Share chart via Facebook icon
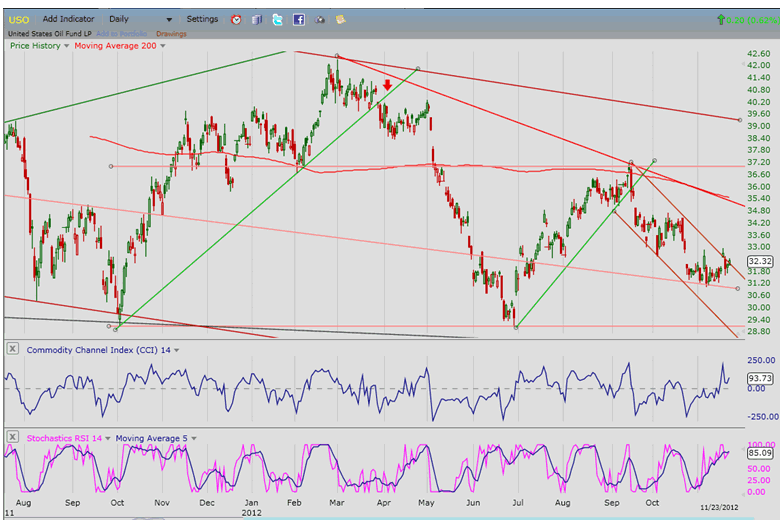The width and height of the screenshot is (780, 531). pyautogui.click(x=298, y=19)
